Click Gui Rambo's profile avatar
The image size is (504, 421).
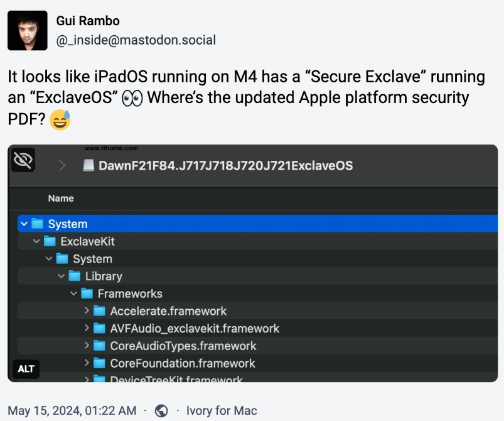(x=28, y=30)
